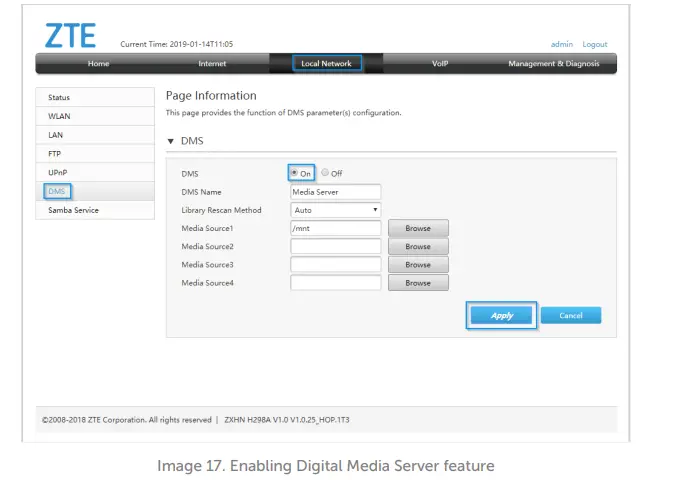Viewport: 687px width, 480px height.
Task: Open the Home tab
Action: [98, 64]
